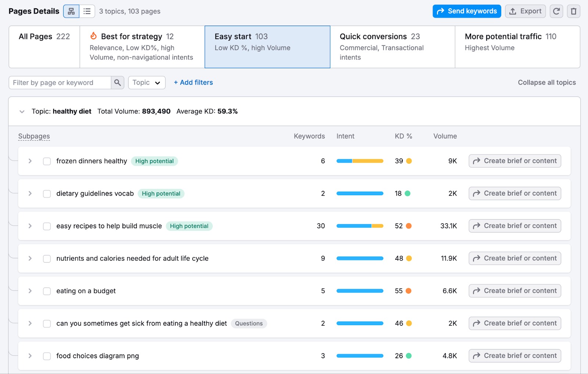Select the Easy start tab
588x374 pixels.
click(267, 47)
